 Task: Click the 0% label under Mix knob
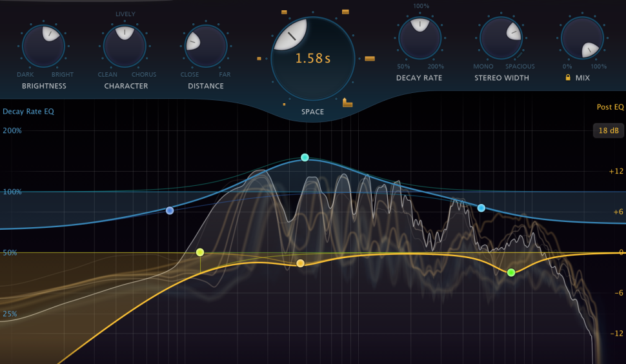[x=567, y=66]
